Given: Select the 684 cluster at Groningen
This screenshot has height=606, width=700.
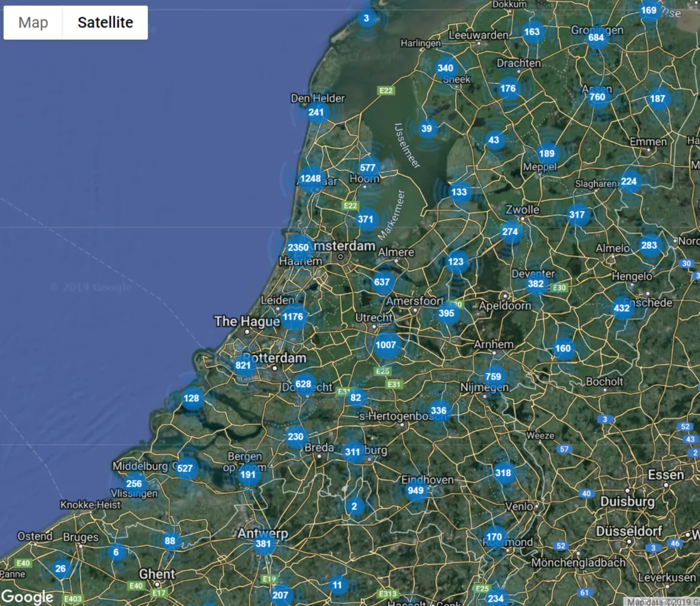Looking at the screenshot, I should pyautogui.click(x=596, y=38).
